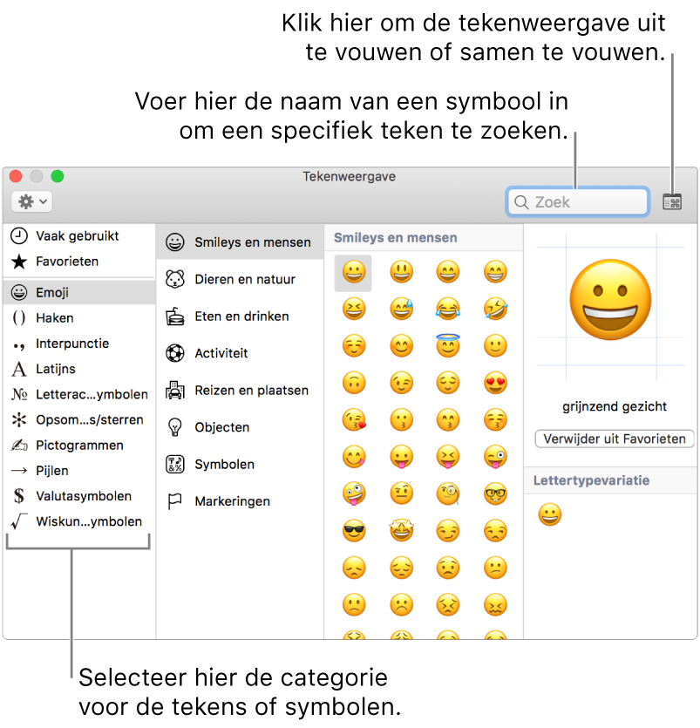Pick the winking tongue-out emoji
This screenshot has height=728, width=700.
(495, 458)
